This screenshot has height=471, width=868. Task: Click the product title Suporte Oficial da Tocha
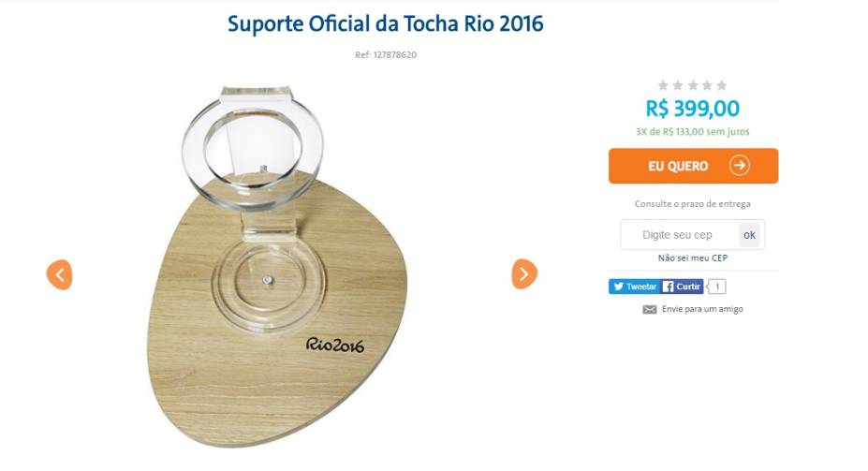point(385,23)
